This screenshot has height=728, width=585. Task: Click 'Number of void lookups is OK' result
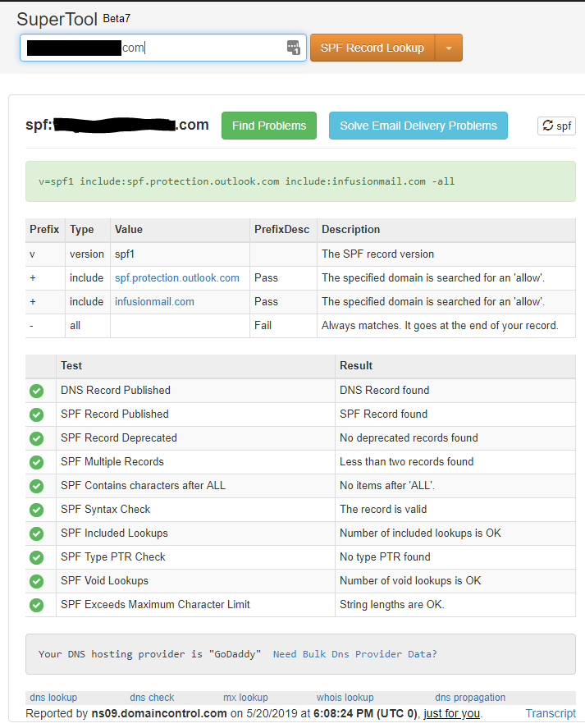click(x=410, y=580)
